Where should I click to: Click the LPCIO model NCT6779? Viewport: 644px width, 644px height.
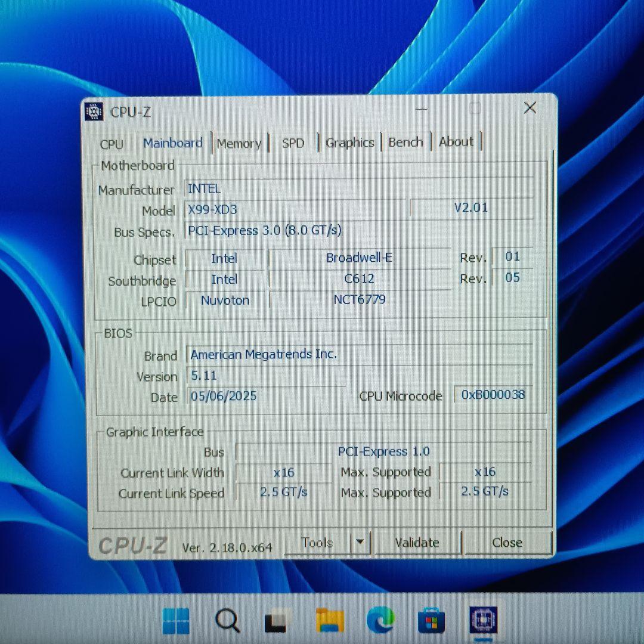click(360, 299)
